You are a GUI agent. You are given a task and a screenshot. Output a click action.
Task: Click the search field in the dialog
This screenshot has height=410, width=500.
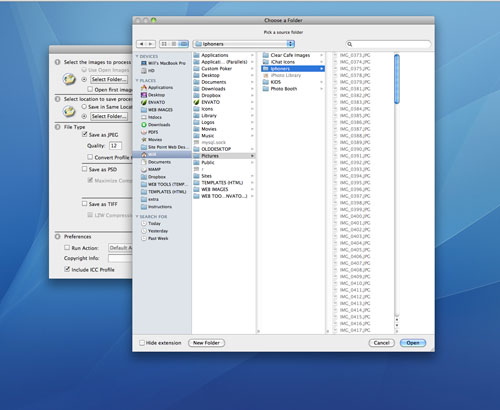click(x=388, y=44)
